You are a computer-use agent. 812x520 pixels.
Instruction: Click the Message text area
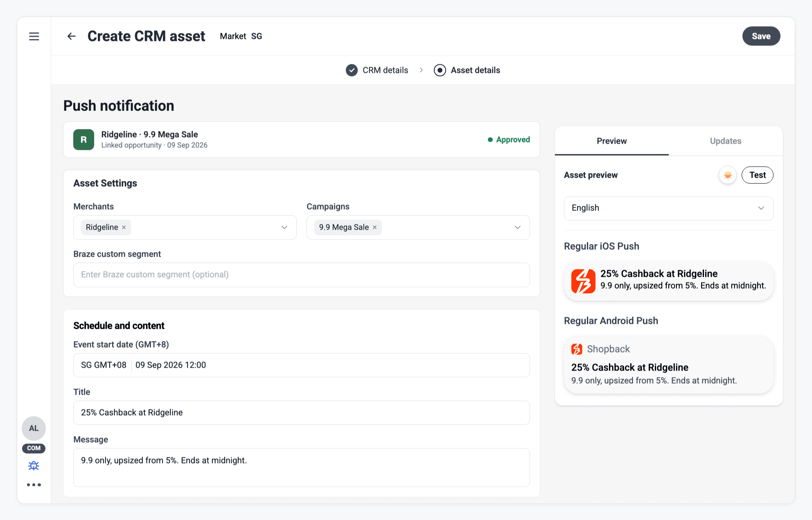click(x=302, y=468)
